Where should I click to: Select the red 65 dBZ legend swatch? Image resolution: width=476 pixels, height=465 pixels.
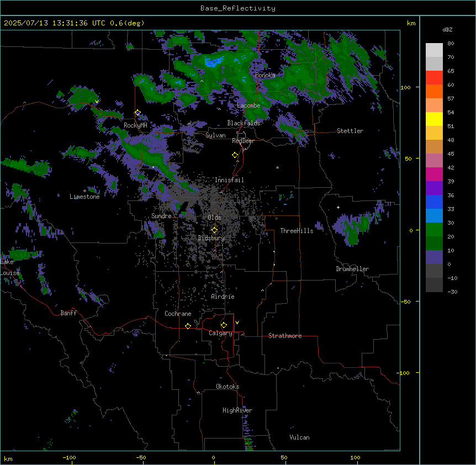coord(434,77)
